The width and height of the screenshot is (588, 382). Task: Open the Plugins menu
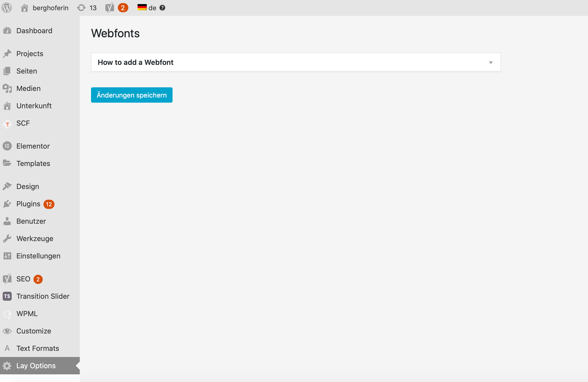(x=28, y=204)
